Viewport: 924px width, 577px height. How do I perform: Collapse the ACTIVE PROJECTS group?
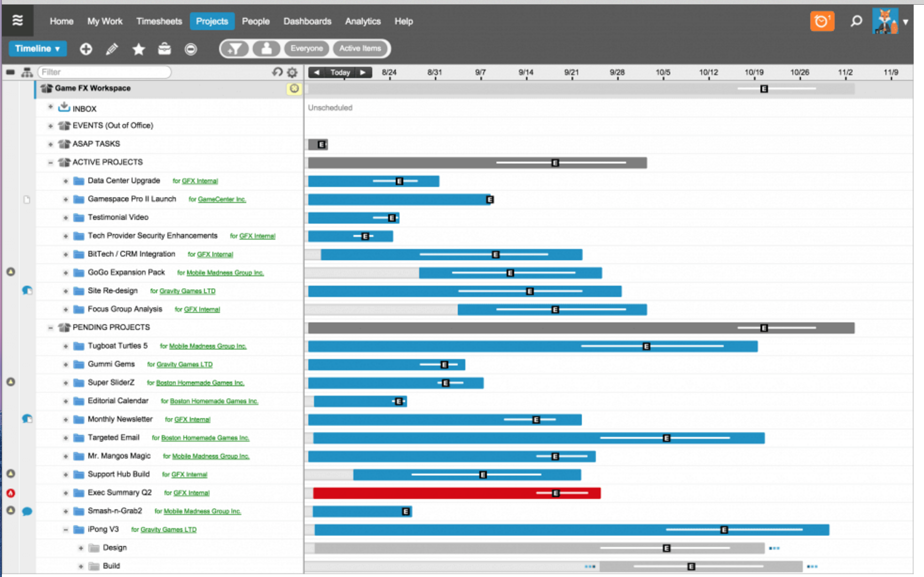click(50, 163)
